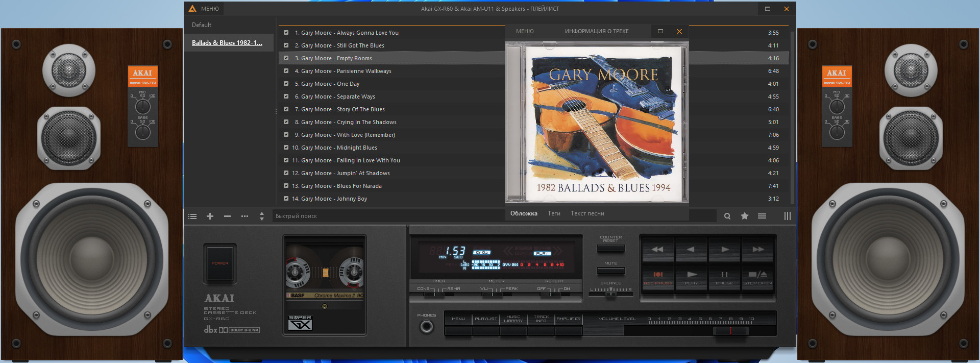Click the star favorites icon

point(745,216)
